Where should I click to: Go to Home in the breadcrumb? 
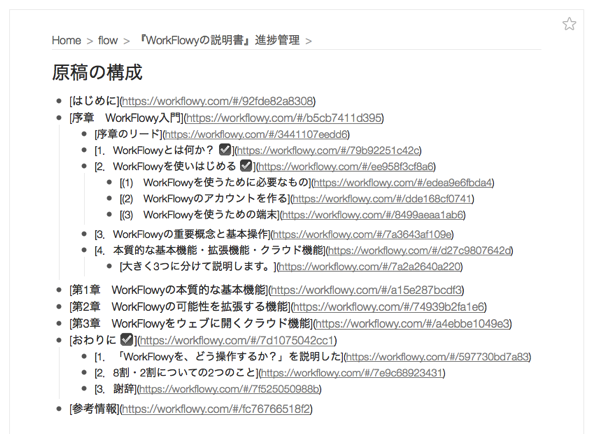point(66,40)
